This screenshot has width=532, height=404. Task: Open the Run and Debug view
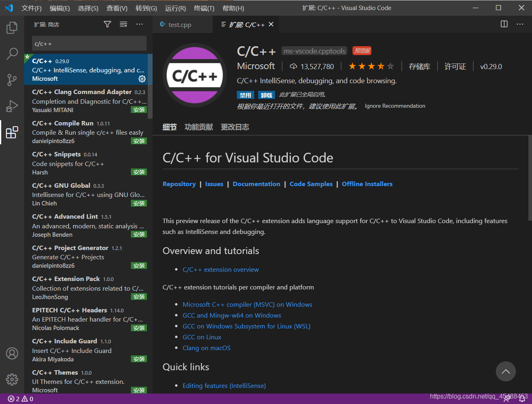coord(12,106)
